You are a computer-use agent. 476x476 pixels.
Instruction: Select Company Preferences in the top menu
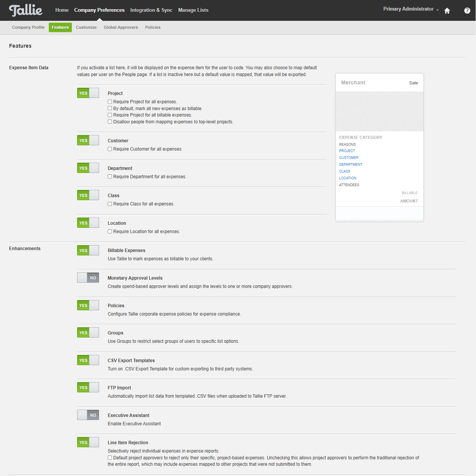click(x=99, y=10)
